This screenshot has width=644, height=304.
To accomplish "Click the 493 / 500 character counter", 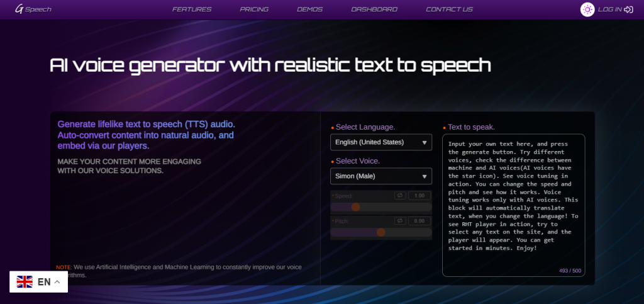I will tap(570, 271).
